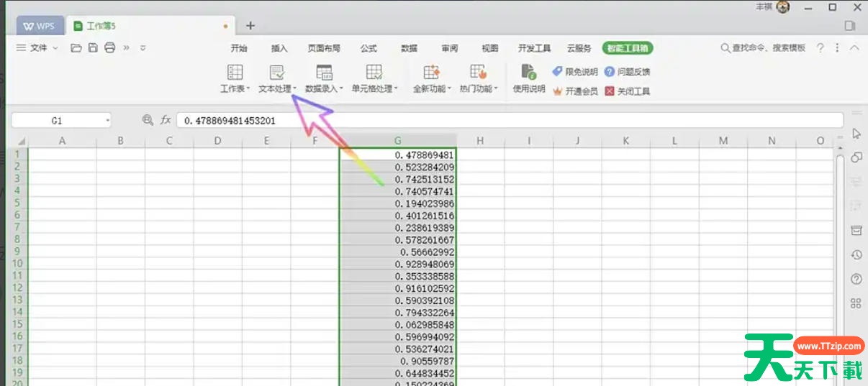Viewport: 868px width, 386px height.
Task: Click cell containing 0.928948069
Action: tap(397, 264)
